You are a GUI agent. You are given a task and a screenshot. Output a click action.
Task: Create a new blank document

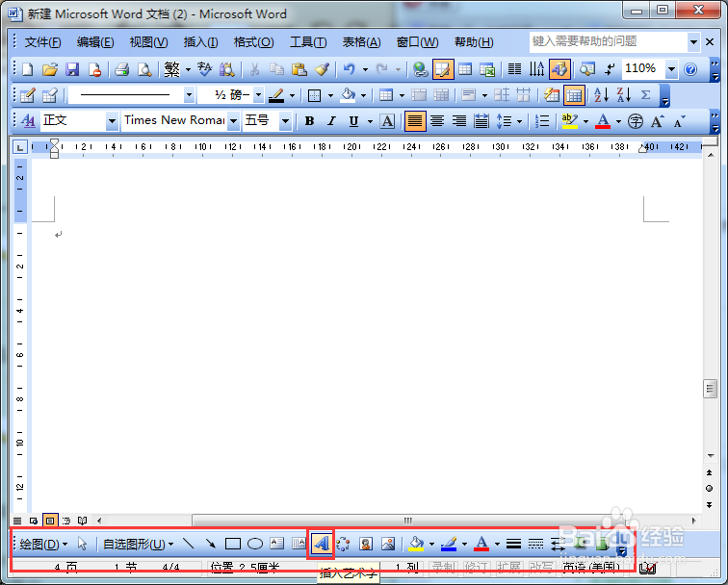click(x=27, y=69)
